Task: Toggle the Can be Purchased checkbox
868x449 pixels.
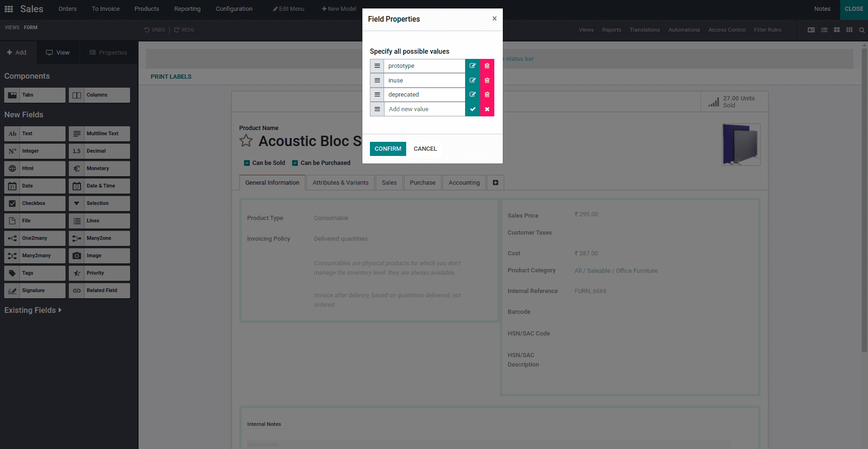Action: tap(295, 163)
